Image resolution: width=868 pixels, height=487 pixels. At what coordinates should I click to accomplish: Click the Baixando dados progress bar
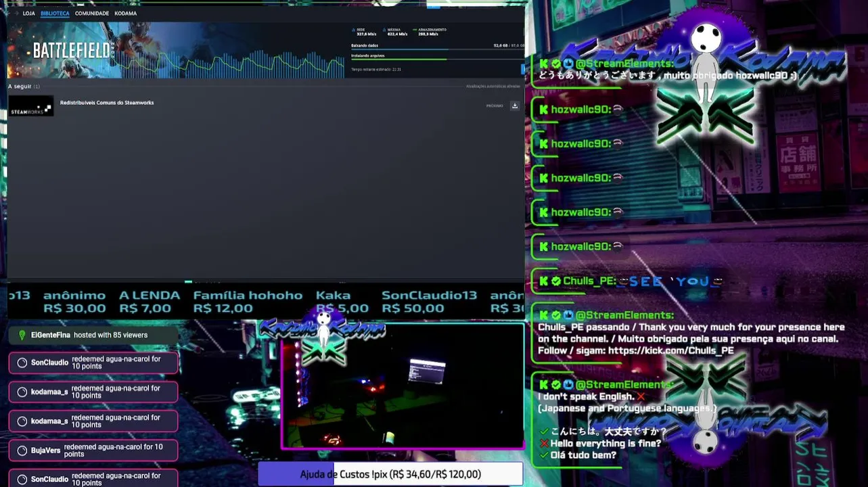click(x=438, y=49)
